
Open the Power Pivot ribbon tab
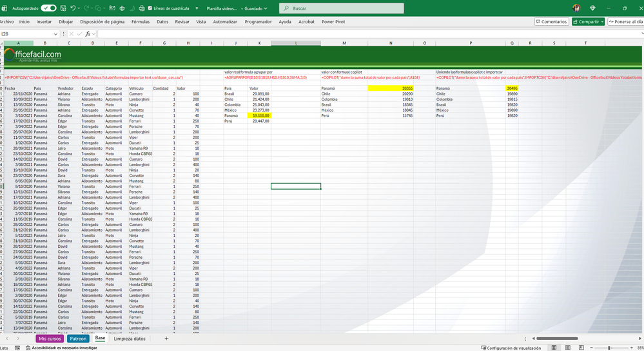click(333, 22)
